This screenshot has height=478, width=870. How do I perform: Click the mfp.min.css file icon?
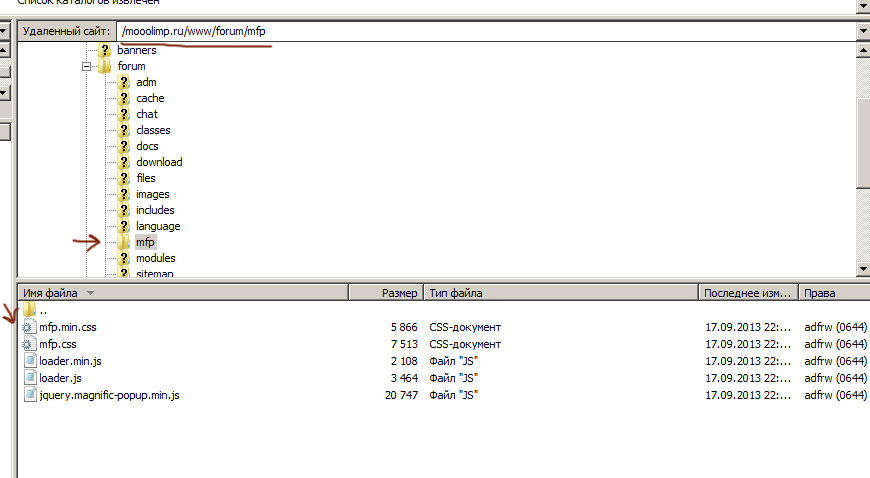tap(29, 327)
